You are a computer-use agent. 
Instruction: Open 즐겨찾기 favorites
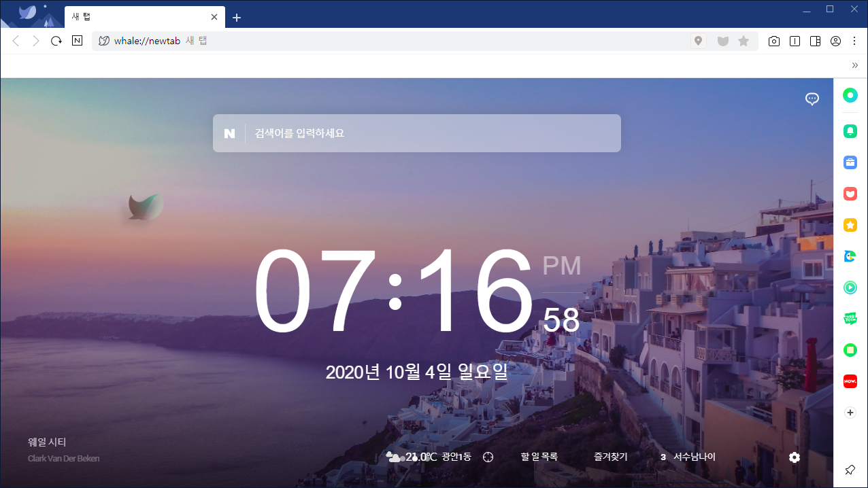tap(610, 457)
